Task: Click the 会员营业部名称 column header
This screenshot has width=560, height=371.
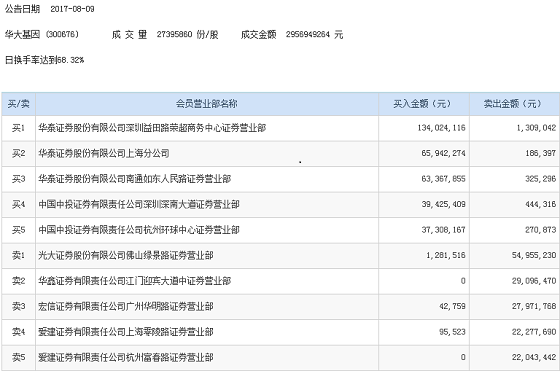Action: coord(206,104)
